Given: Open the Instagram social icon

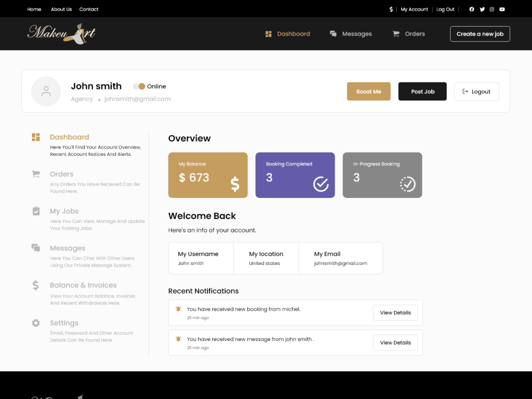Looking at the screenshot, I should tap(492, 9).
